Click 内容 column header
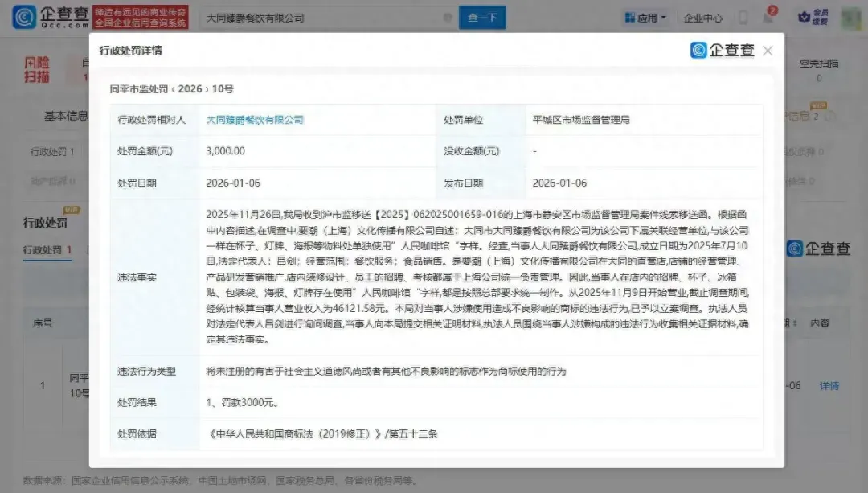 (820, 323)
